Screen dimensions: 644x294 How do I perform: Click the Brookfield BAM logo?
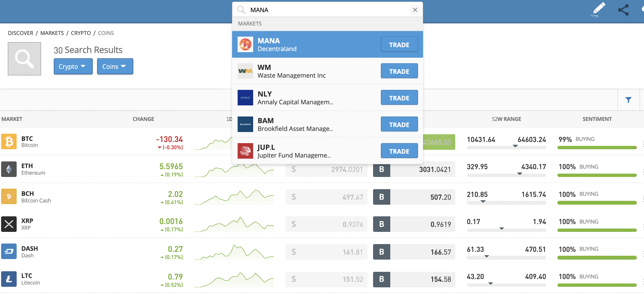245,124
